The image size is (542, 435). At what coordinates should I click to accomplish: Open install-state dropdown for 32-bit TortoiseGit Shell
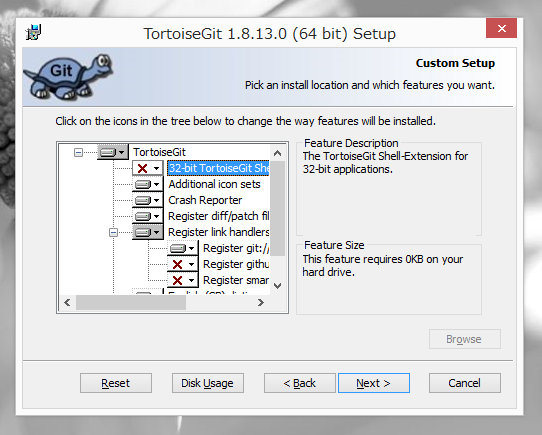[148, 168]
